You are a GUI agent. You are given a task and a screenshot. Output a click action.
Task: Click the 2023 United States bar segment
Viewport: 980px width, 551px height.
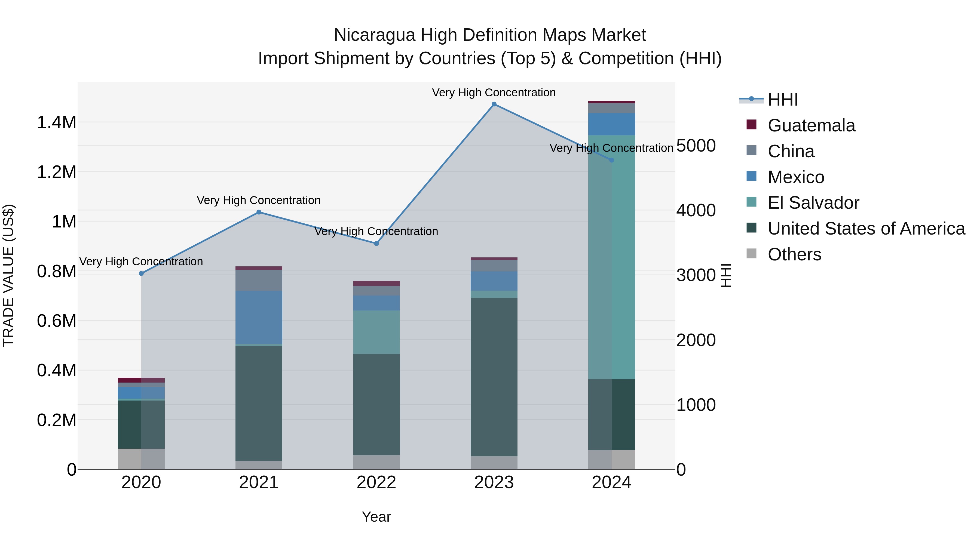coord(494,377)
